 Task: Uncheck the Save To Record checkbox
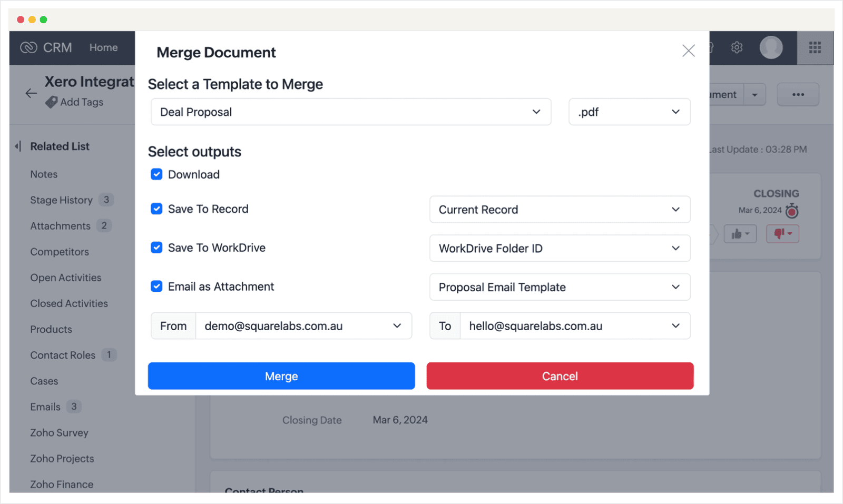[156, 209]
